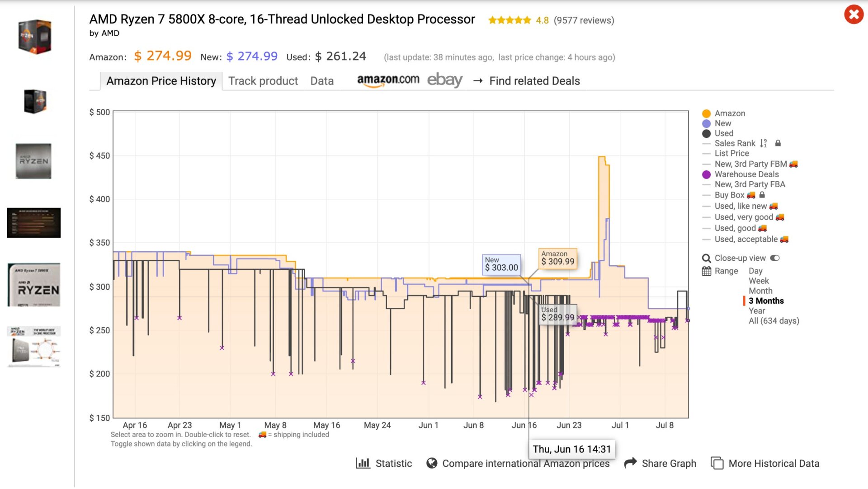Click the ebay logo
The width and height of the screenshot is (868, 489).
coord(445,80)
